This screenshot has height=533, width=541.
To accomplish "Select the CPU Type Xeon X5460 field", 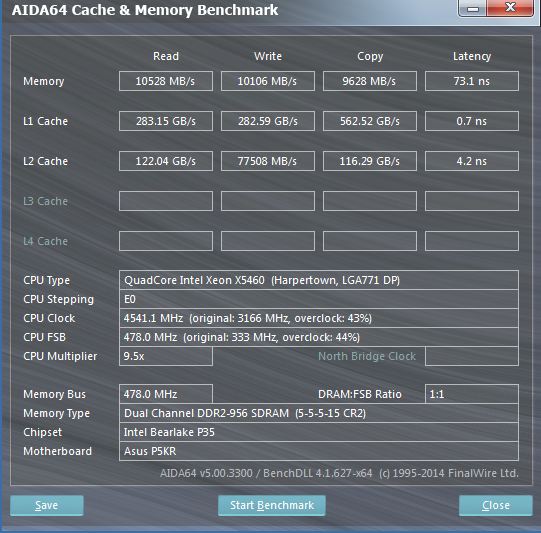I will [x=319, y=280].
